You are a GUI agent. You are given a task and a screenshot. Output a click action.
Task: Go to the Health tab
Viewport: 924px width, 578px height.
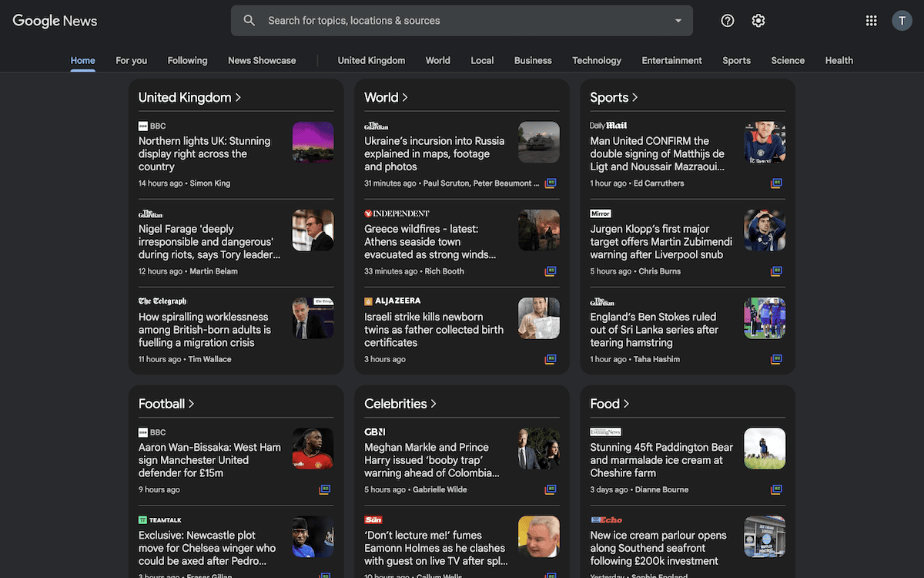coord(839,60)
